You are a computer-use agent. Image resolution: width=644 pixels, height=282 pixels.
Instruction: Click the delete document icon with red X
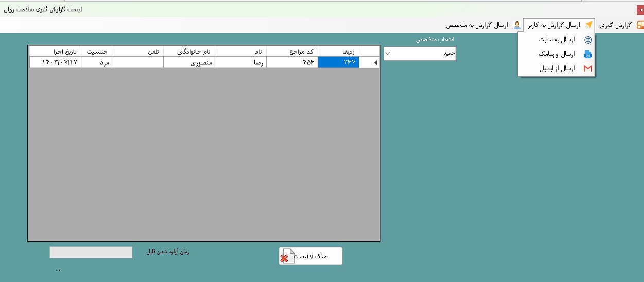(287, 256)
